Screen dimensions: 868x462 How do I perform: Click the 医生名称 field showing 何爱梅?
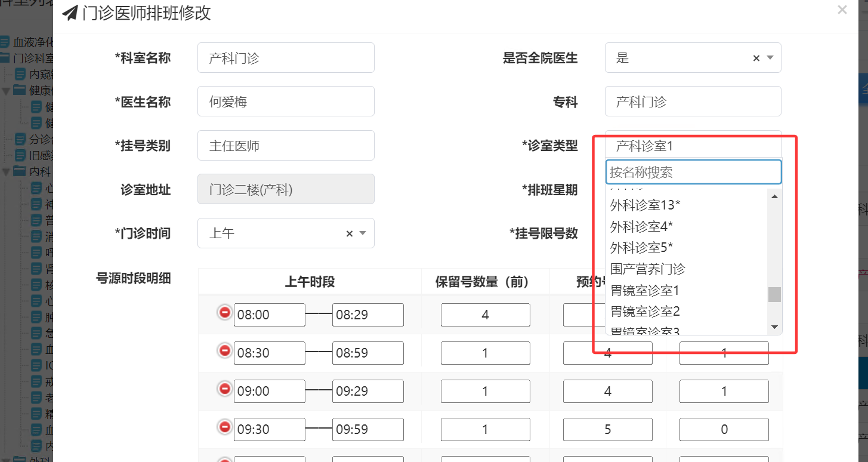pyautogui.click(x=286, y=101)
